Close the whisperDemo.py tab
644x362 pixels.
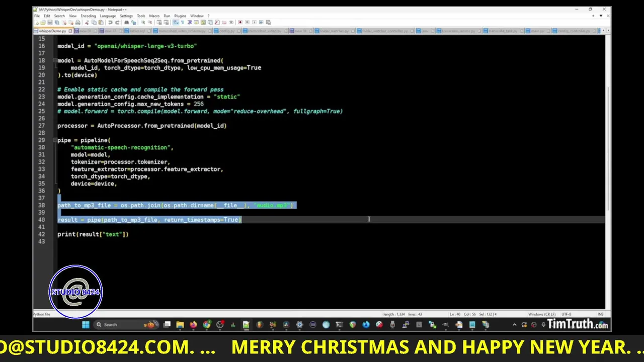click(x=70, y=31)
